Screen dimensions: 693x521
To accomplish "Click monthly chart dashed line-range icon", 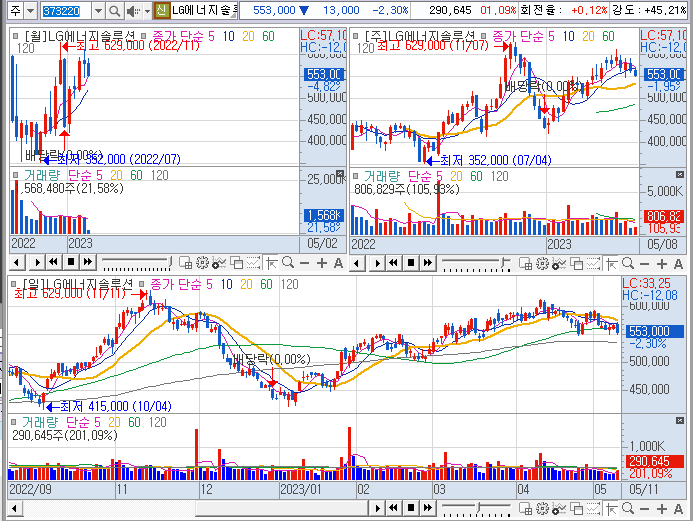I will click(x=254, y=263).
